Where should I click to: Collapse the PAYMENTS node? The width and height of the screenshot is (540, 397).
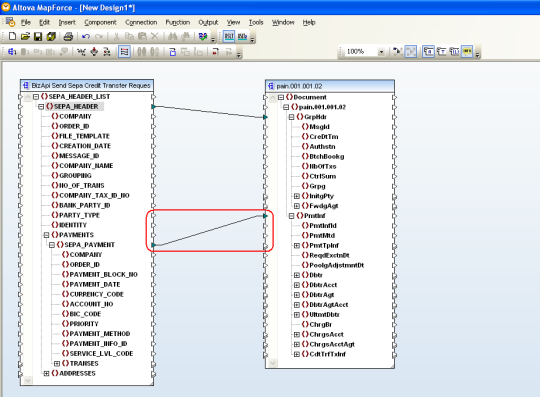[x=46, y=235]
